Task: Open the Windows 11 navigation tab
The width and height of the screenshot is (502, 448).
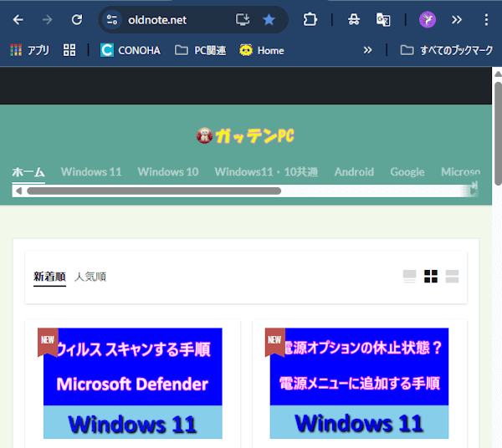Action: tap(91, 172)
